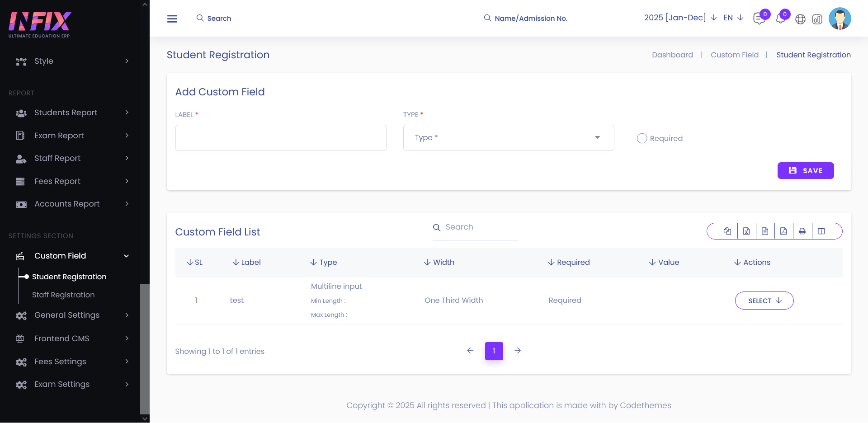Click the print table icon
Viewport: 868px width, 423px height.
tap(802, 231)
